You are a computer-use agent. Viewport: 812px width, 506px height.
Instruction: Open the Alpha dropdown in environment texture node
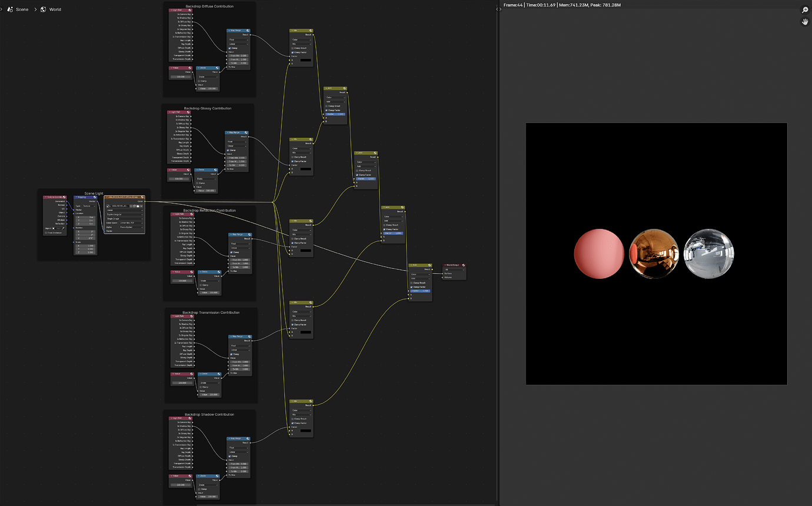(x=131, y=227)
